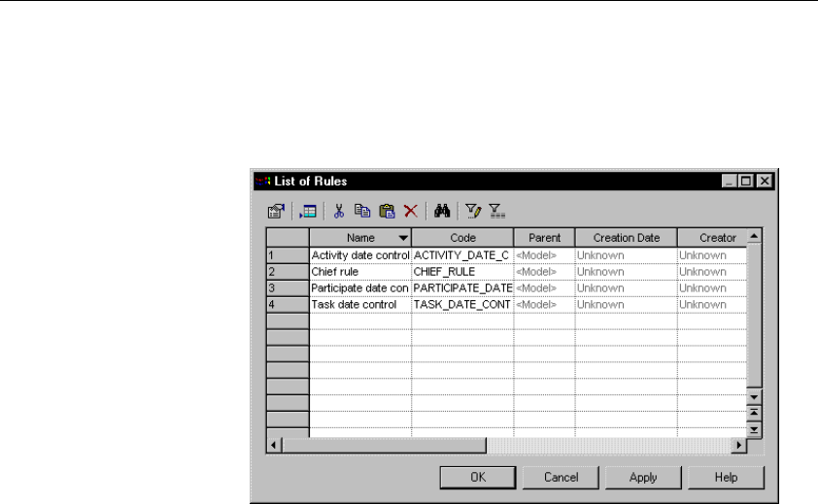This screenshot has height=504, width=818.
Task: Maximize the List of Rules window
Action: [746, 181]
